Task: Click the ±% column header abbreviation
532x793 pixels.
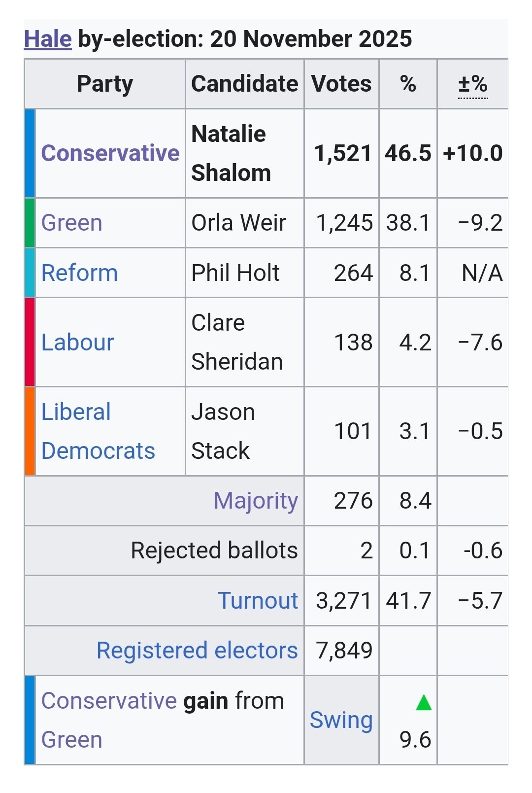Action: (472, 84)
